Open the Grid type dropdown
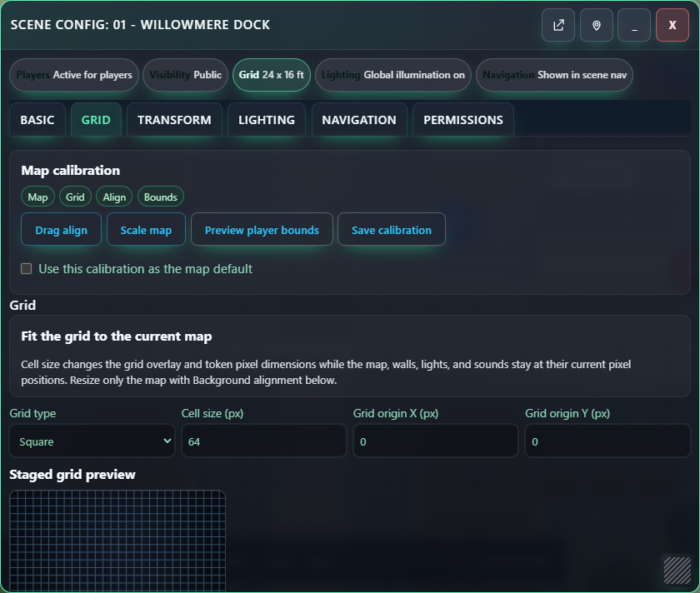 92,441
